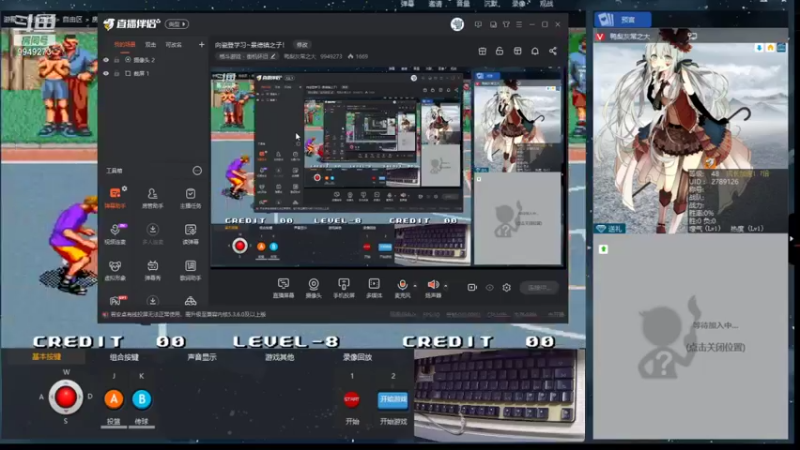Open the 弹幕秀 tool icon
Viewport: 800px width, 450px height.
[x=152, y=269]
